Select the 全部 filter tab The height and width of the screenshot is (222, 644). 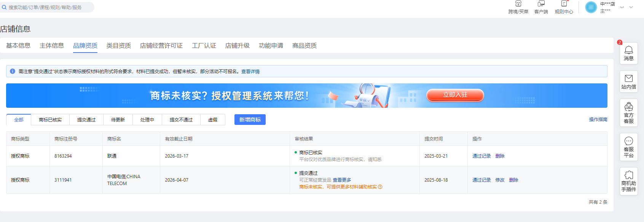(19, 120)
